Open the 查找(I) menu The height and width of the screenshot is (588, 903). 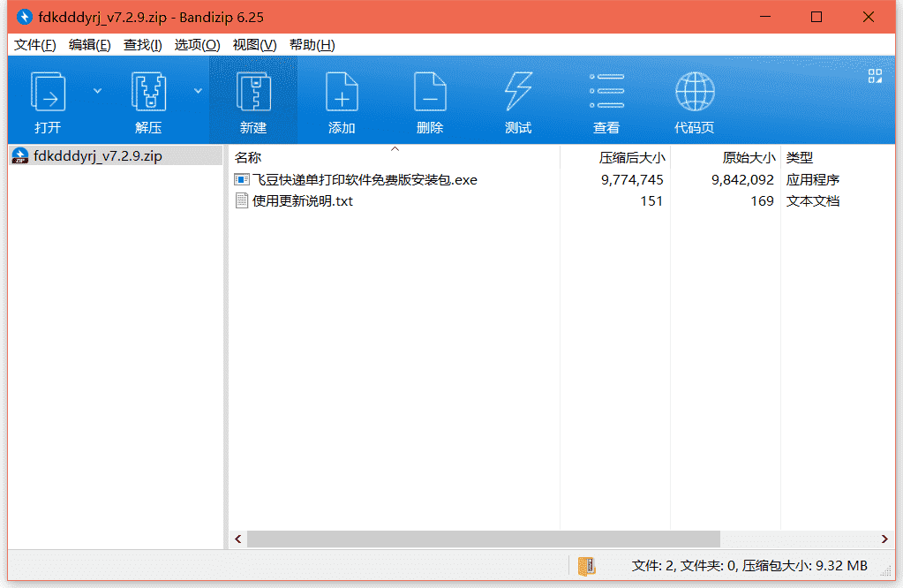(143, 45)
